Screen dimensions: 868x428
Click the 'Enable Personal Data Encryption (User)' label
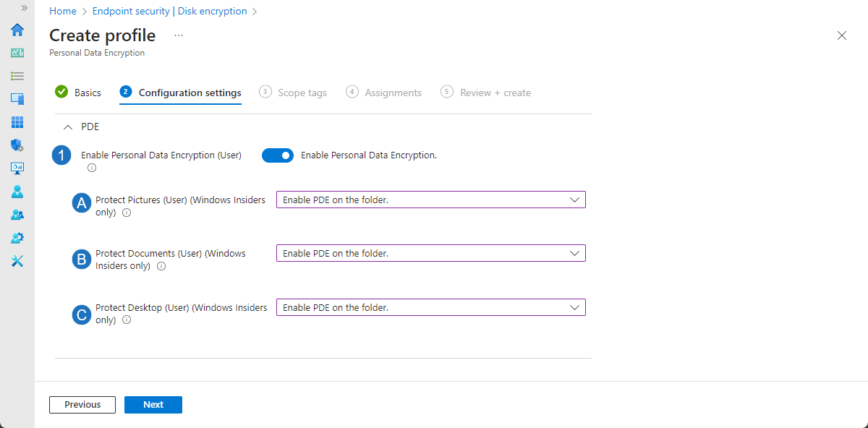161,155
